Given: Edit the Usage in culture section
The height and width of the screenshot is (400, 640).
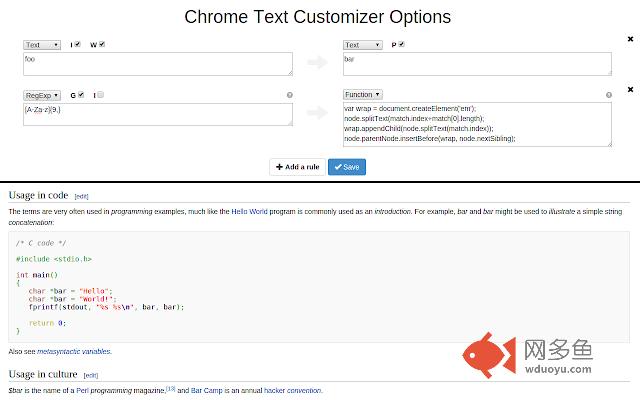Looking at the screenshot, I should 91,375.
